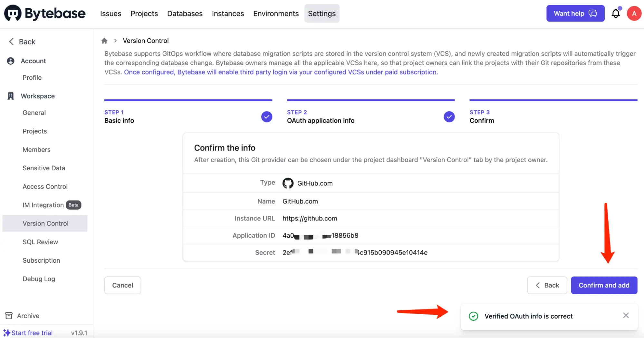Open Projects in the sidebar
The width and height of the screenshot is (644, 338).
coord(34,131)
